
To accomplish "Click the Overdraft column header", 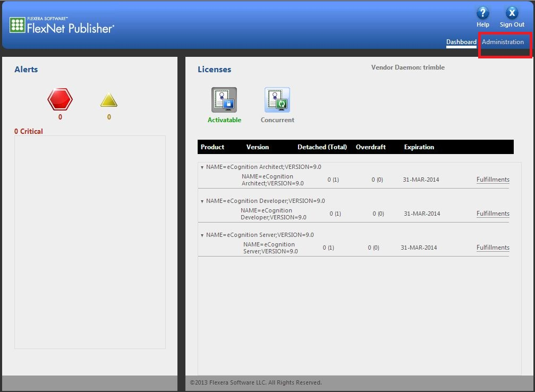I will click(x=370, y=147).
